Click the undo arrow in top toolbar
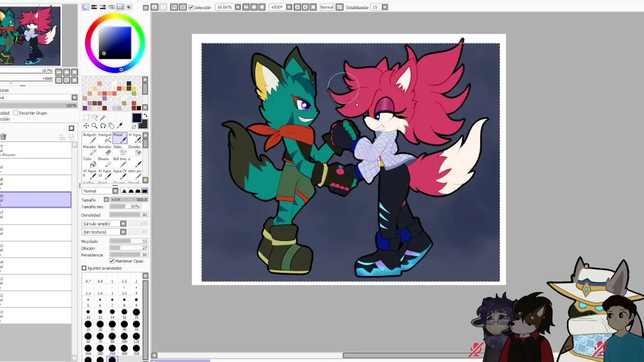This screenshot has width=644, height=362. click(x=154, y=7)
